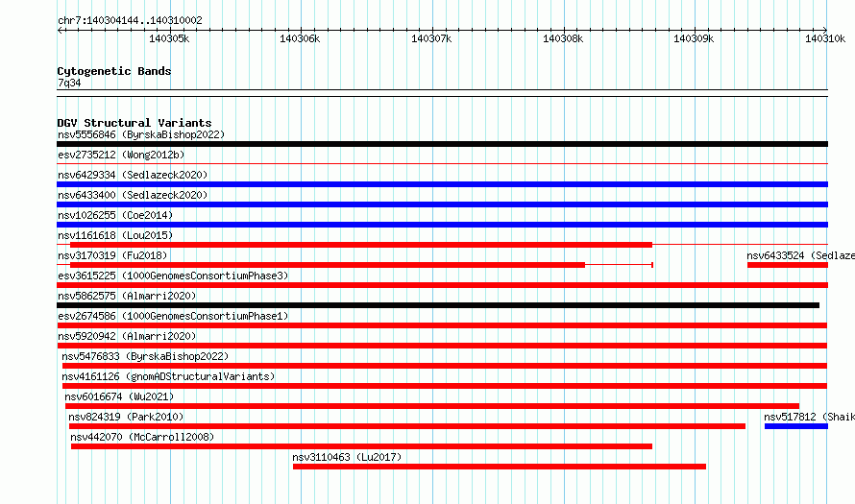Select the red nsv5476833 variant bar
Screen dimensions: 855x504
point(445,366)
